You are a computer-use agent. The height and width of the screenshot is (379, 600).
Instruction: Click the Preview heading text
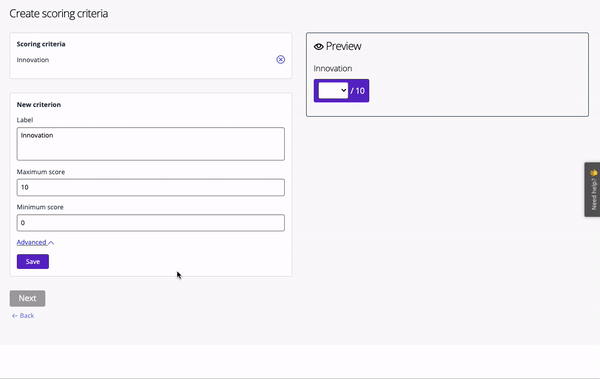tap(344, 46)
